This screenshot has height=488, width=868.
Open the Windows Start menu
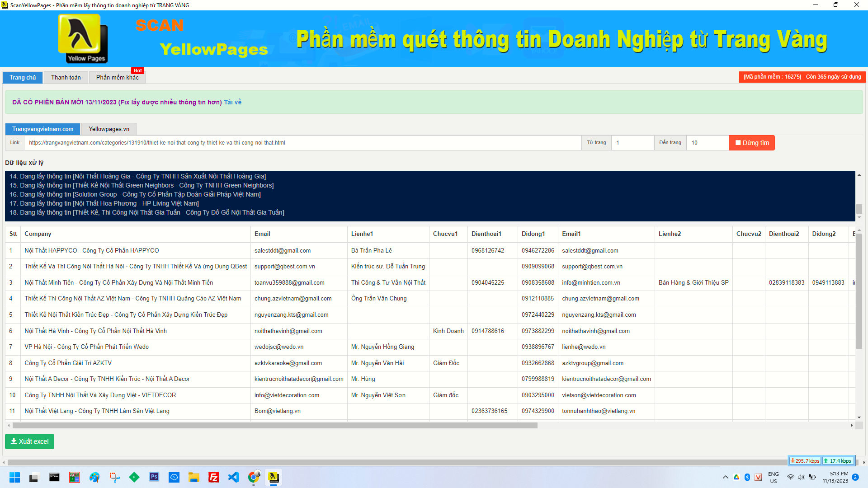14,477
